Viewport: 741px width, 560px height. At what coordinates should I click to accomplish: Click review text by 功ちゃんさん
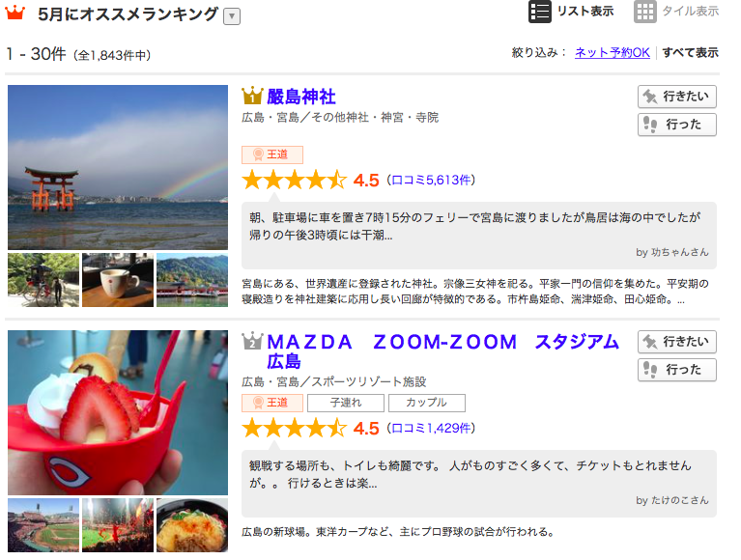(474, 226)
